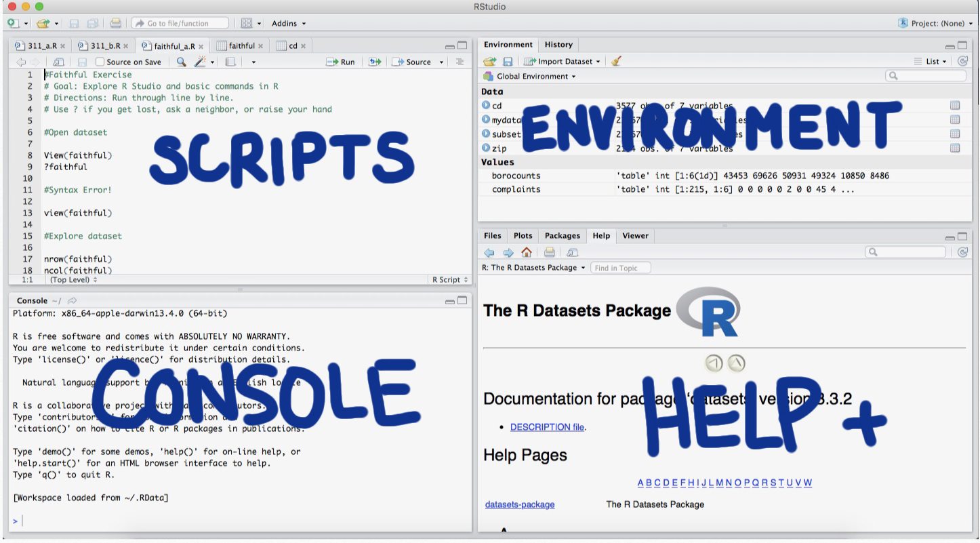Image resolution: width=980 pixels, height=543 pixels.
Task: Switch to the Environment tab
Action: (508, 45)
